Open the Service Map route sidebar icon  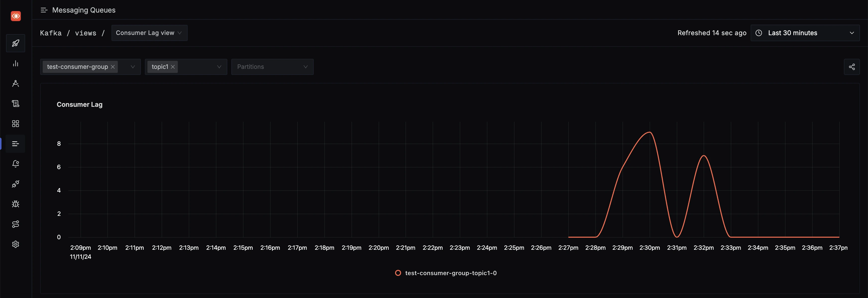[x=16, y=224]
